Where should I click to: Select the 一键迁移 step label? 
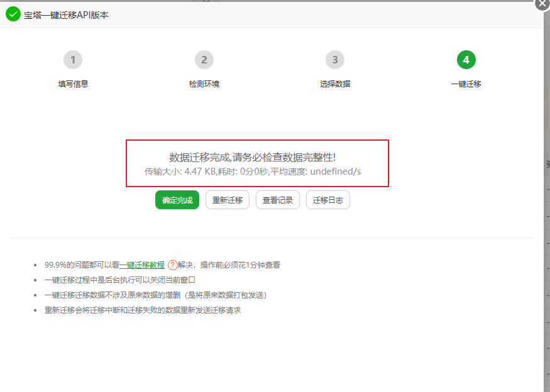[466, 84]
